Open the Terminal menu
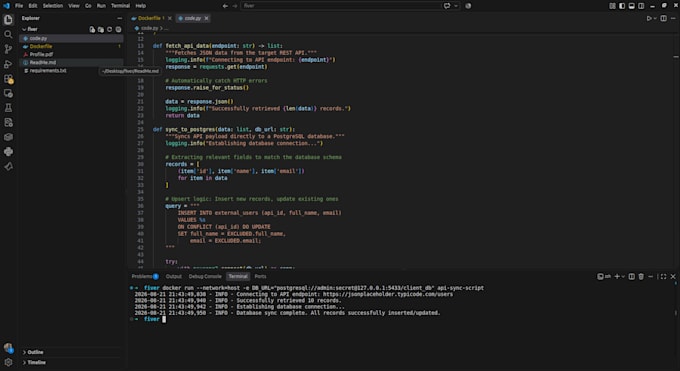Image resolution: width=680 pixels, height=371 pixels. pyautogui.click(x=121, y=6)
